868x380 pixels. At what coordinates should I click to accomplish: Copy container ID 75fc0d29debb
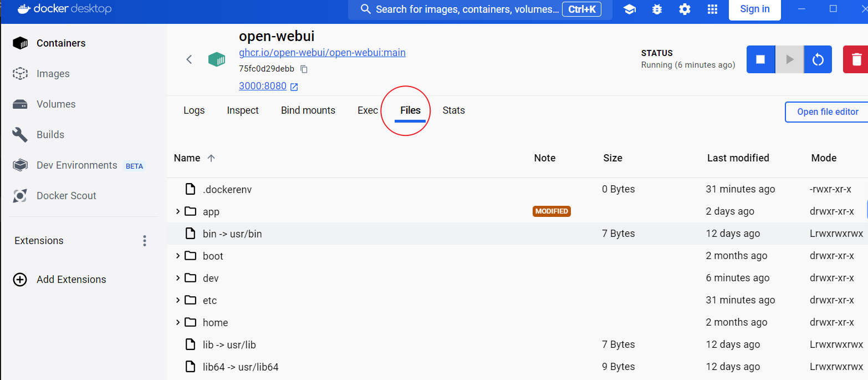pos(304,69)
